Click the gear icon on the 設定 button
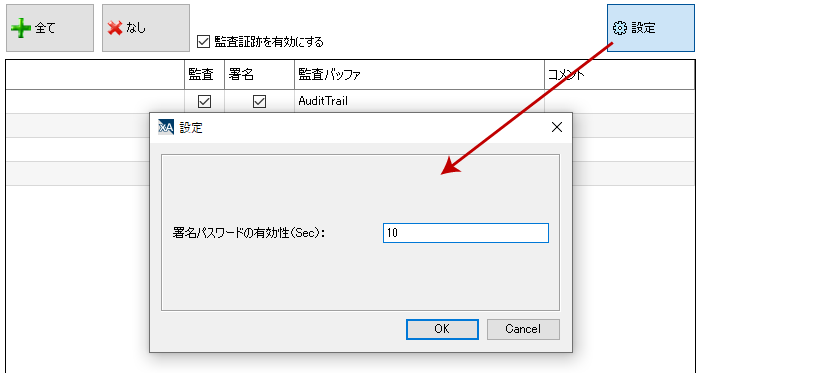This screenshot has width=826, height=374. coord(620,28)
